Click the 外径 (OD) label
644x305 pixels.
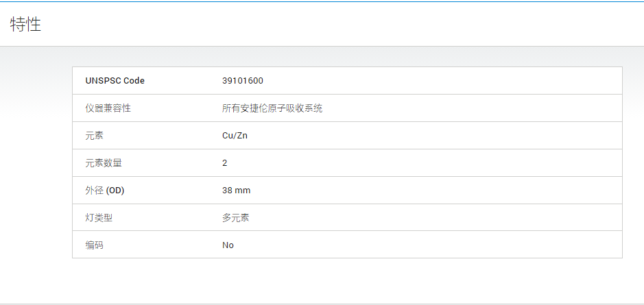coord(105,191)
